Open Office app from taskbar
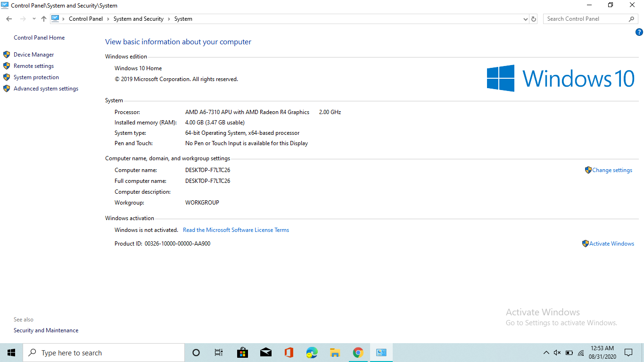 pos(289,353)
